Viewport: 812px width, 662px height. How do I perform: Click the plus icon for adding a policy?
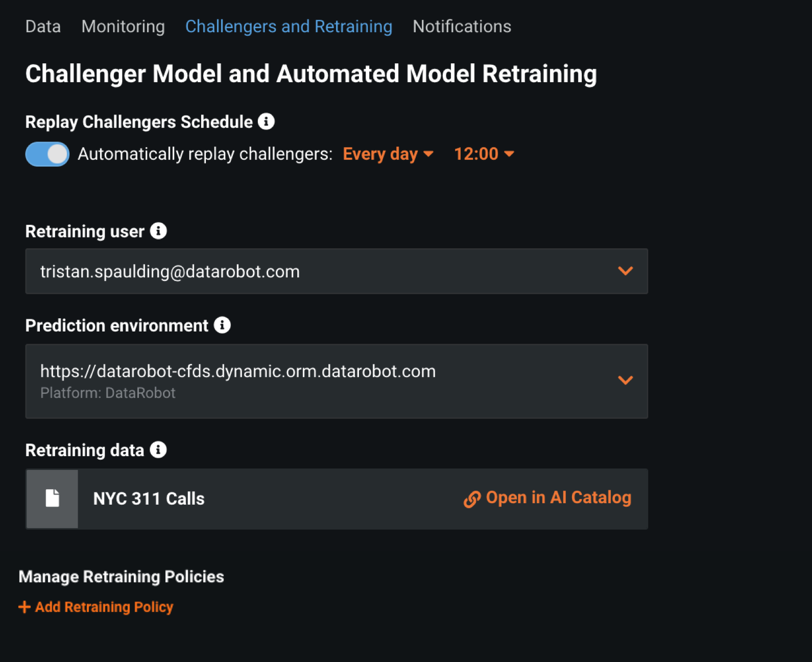pos(24,607)
